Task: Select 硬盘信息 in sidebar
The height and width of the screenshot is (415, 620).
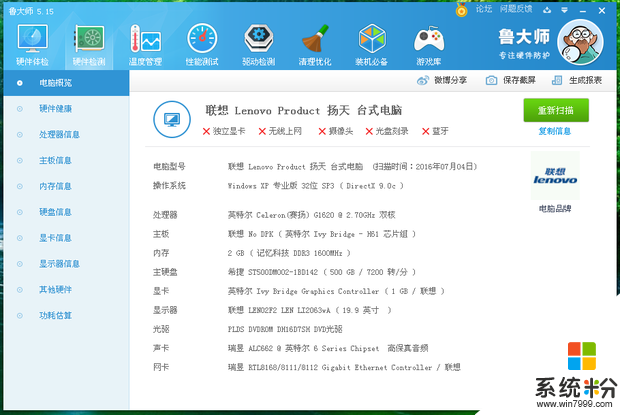Action: tap(66, 212)
